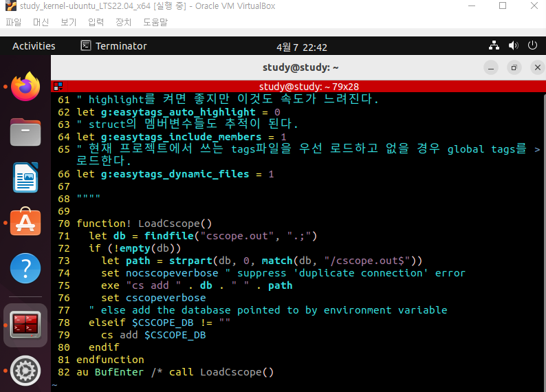Click 'cs add $CSCOPE_DB' on line 79

click(153, 335)
